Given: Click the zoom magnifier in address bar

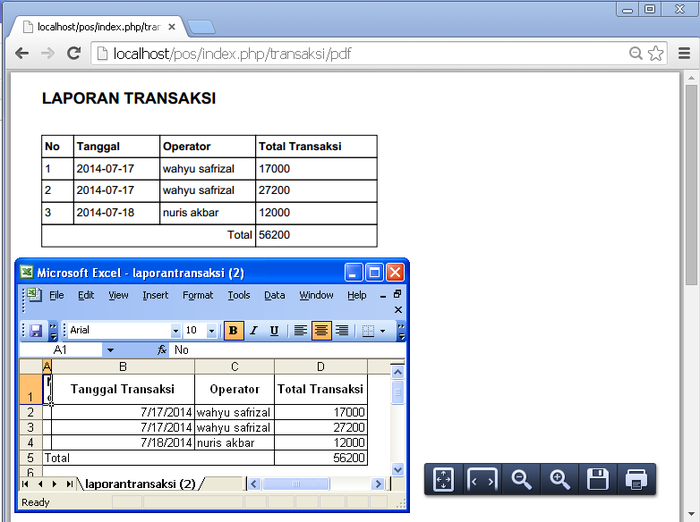Looking at the screenshot, I should (635, 54).
